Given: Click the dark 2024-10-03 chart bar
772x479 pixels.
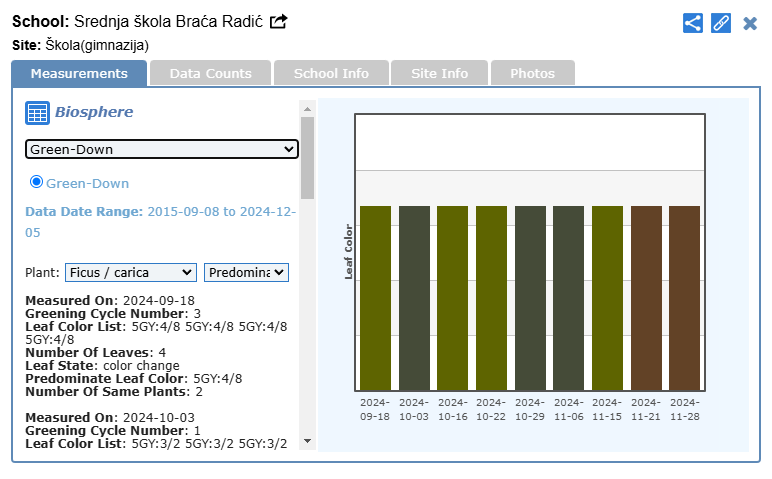Looking at the screenshot, I should [414, 297].
